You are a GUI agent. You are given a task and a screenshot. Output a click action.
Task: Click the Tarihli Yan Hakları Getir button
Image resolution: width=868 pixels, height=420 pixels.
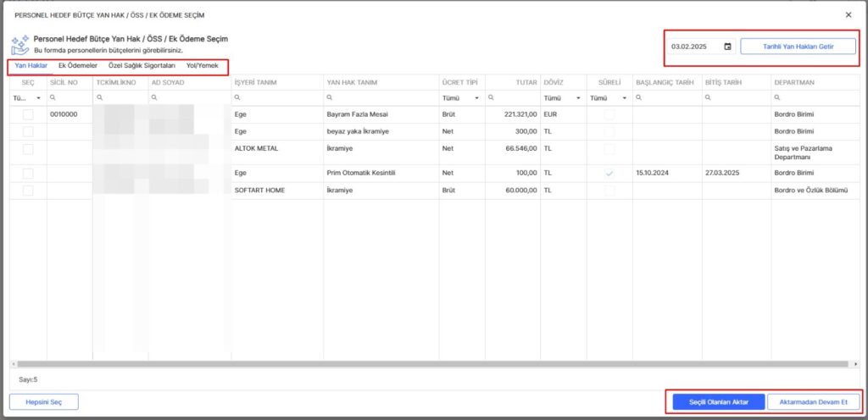798,47
